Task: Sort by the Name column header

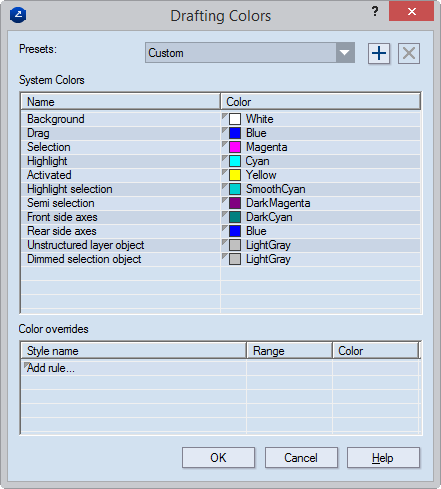Action: click(x=120, y=102)
